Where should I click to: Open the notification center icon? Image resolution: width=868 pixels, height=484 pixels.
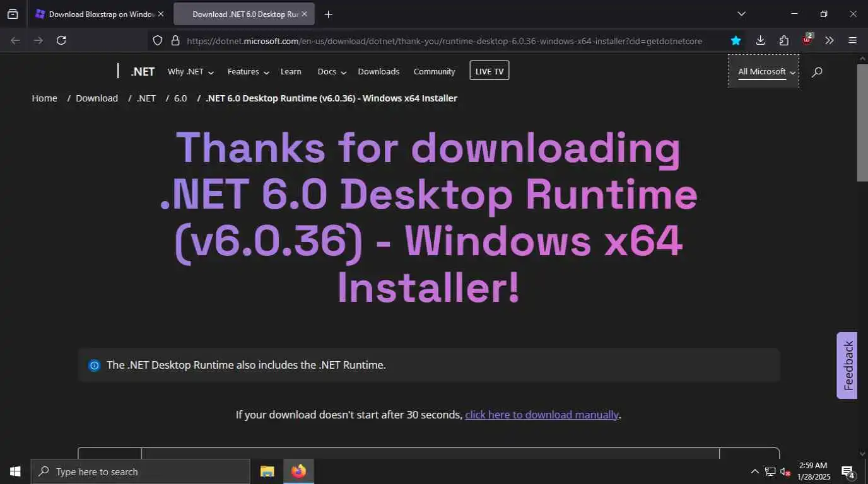848,471
